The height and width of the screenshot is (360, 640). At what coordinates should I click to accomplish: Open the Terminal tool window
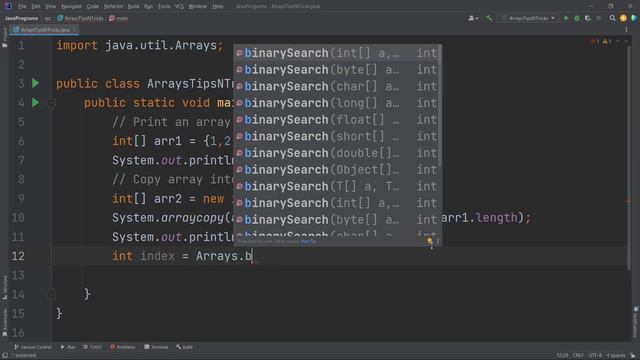pos(156,347)
